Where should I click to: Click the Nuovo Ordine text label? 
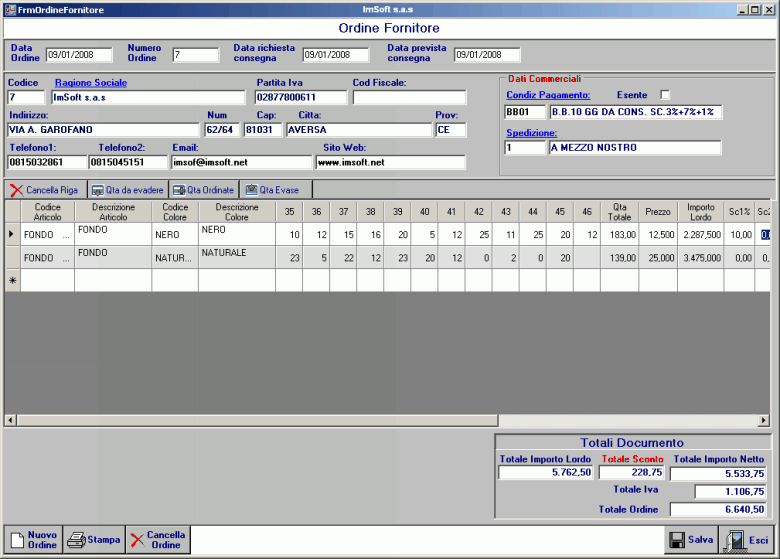(42, 540)
